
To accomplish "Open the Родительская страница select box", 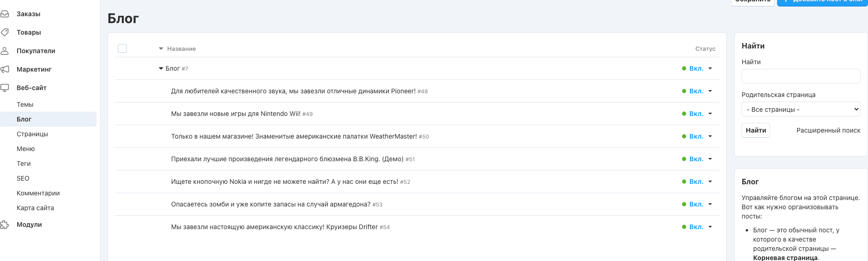I will click(801, 109).
